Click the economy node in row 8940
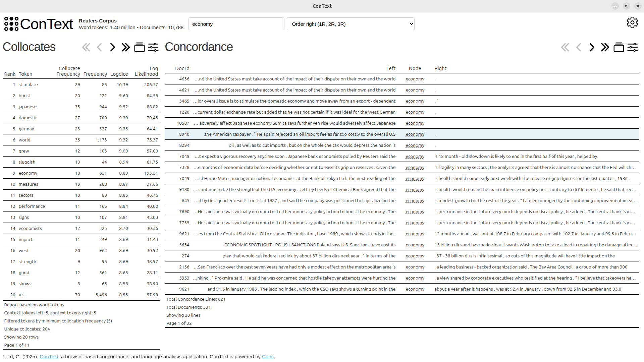 tap(415, 134)
